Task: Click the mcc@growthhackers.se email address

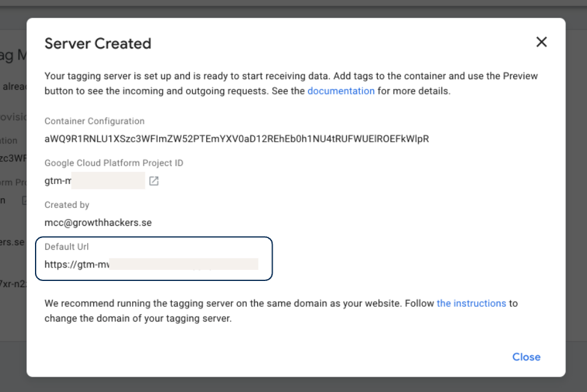Action: [x=98, y=223]
